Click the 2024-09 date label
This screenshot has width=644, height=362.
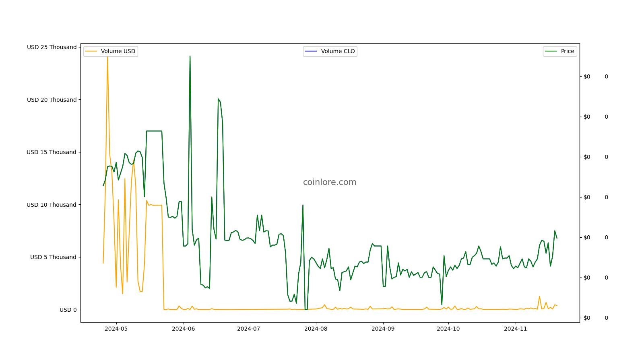point(383,329)
